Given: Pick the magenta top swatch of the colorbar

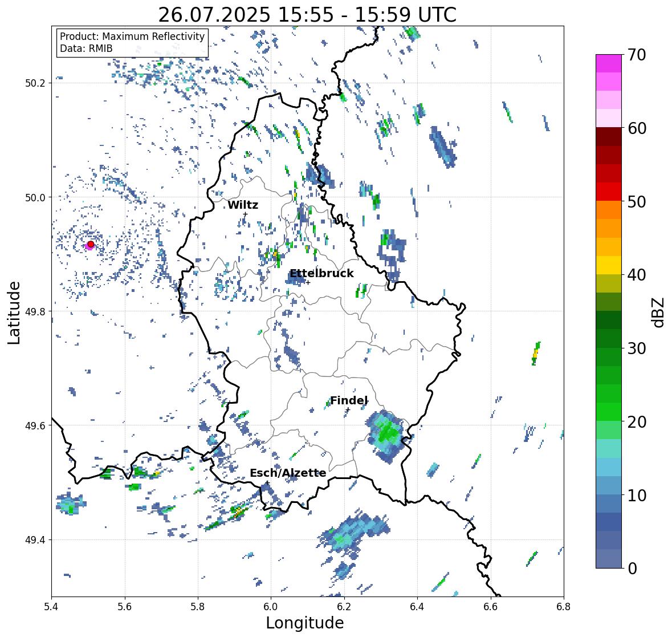Looking at the screenshot, I should [609, 63].
